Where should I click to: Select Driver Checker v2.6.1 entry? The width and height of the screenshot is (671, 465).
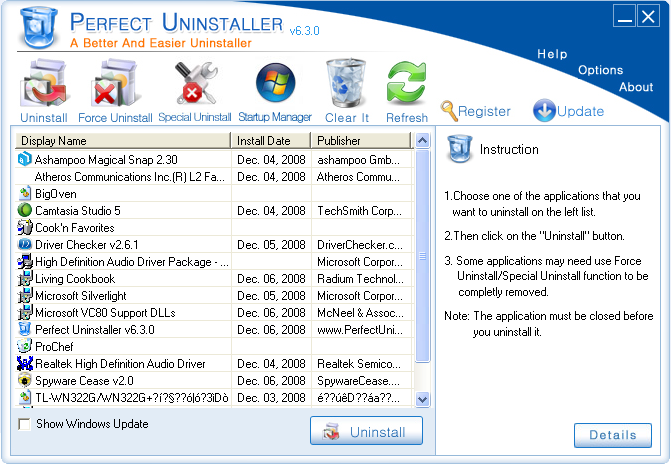click(x=86, y=245)
